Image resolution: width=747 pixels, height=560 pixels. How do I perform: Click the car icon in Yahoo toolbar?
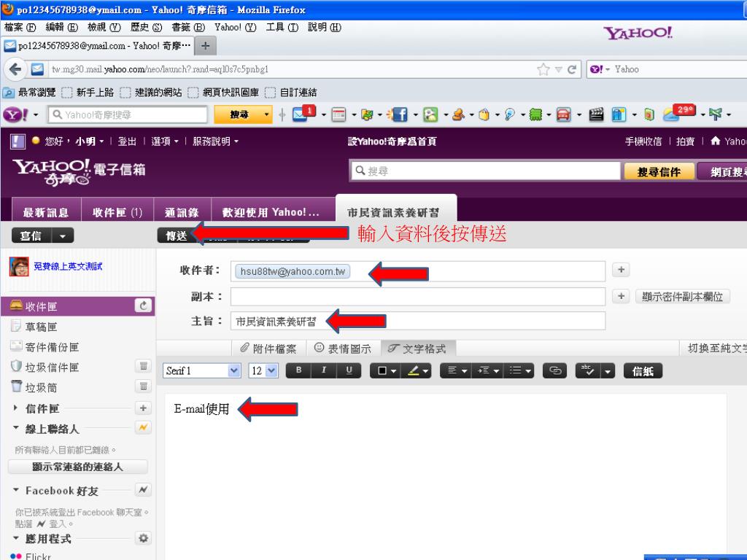pyautogui.click(x=564, y=114)
